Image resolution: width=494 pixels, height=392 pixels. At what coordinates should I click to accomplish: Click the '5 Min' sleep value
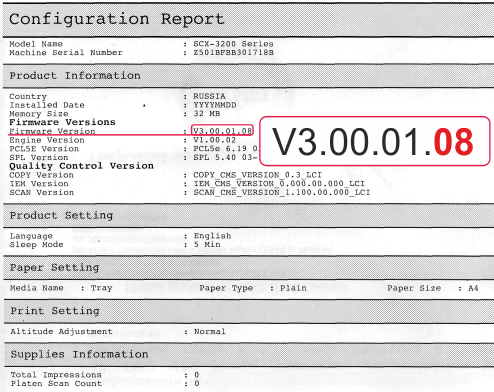click(207, 245)
